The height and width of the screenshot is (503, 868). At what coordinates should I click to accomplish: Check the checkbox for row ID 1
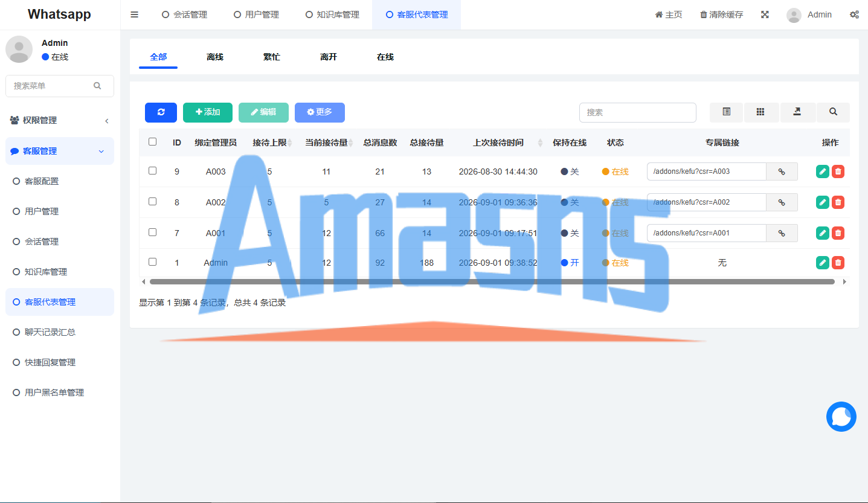(152, 262)
